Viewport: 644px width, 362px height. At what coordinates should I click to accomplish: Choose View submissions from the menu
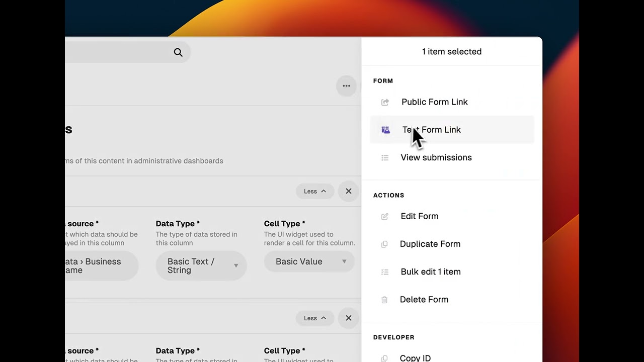[452, 158]
